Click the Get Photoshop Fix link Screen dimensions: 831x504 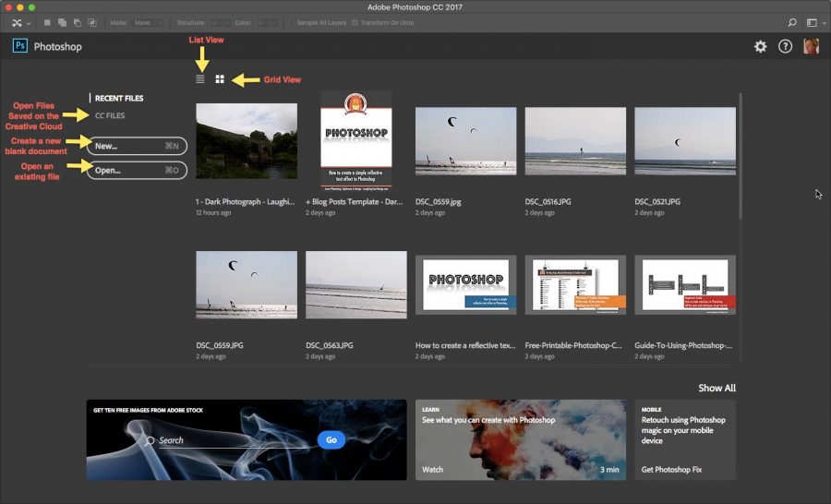coord(671,469)
